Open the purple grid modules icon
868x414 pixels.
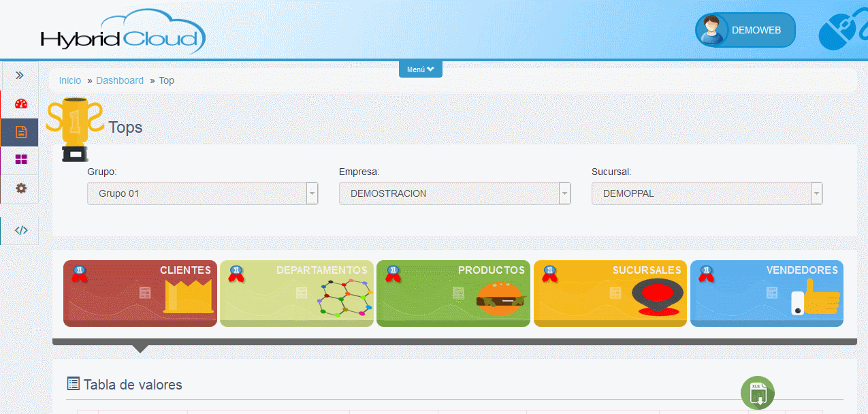21,160
